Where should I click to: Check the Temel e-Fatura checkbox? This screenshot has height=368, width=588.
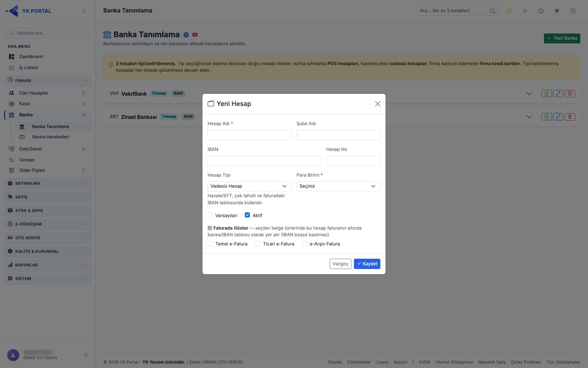[210, 244]
